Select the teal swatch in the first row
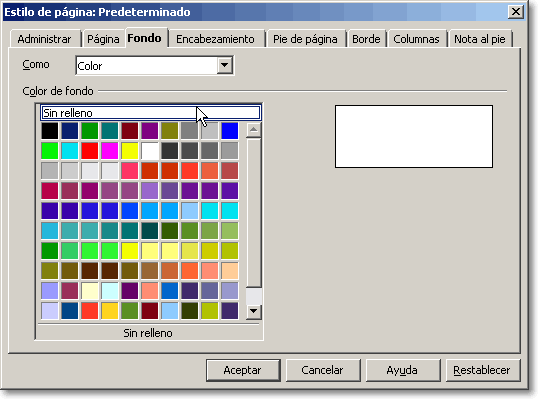Screen dimensions: 538x399 click(109, 131)
